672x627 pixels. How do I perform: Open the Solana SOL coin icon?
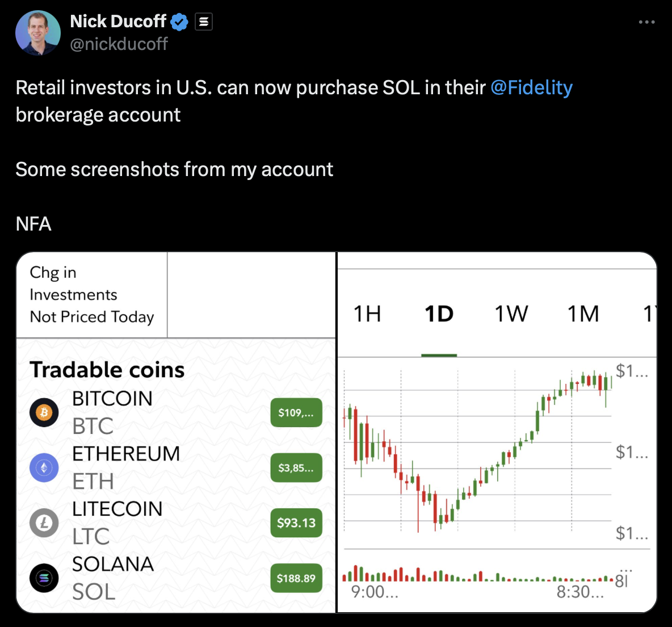[44, 578]
